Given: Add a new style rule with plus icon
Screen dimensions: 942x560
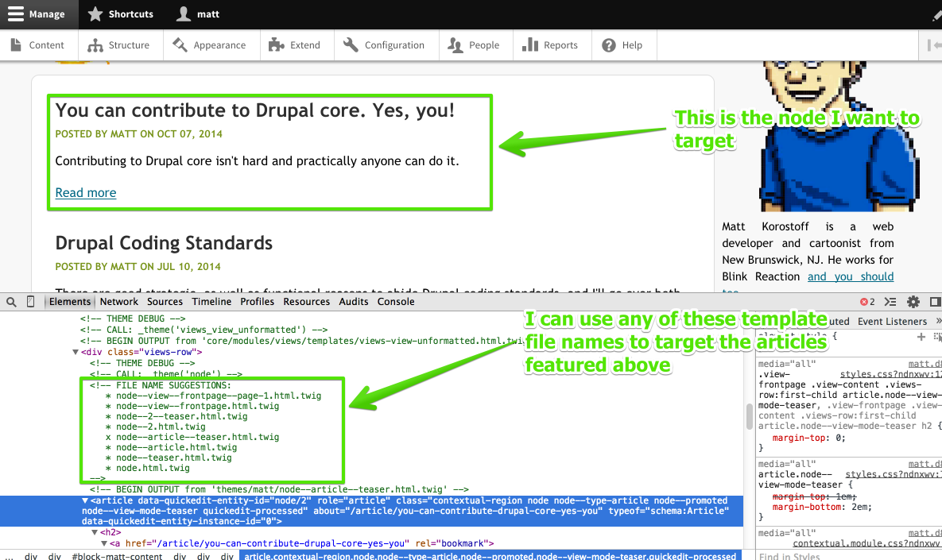Looking at the screenshot, I should tap(921, 337).
